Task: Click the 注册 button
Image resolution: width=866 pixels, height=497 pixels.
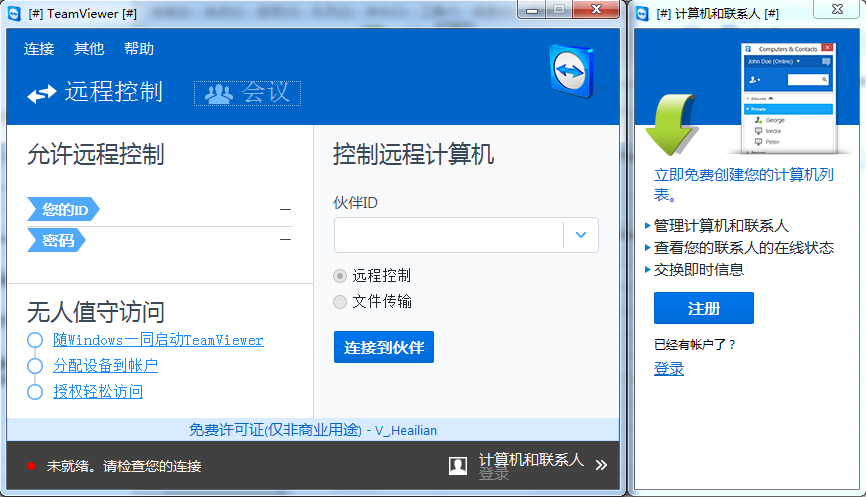Action: pyautogui.click(x=704, y=308)
